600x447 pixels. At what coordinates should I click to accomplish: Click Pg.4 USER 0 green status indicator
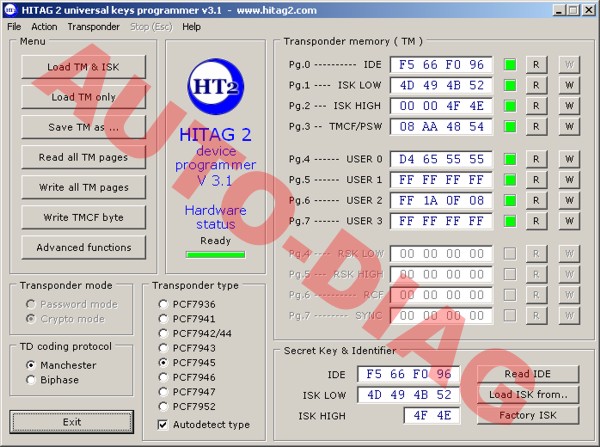click(x=510, y=159)
